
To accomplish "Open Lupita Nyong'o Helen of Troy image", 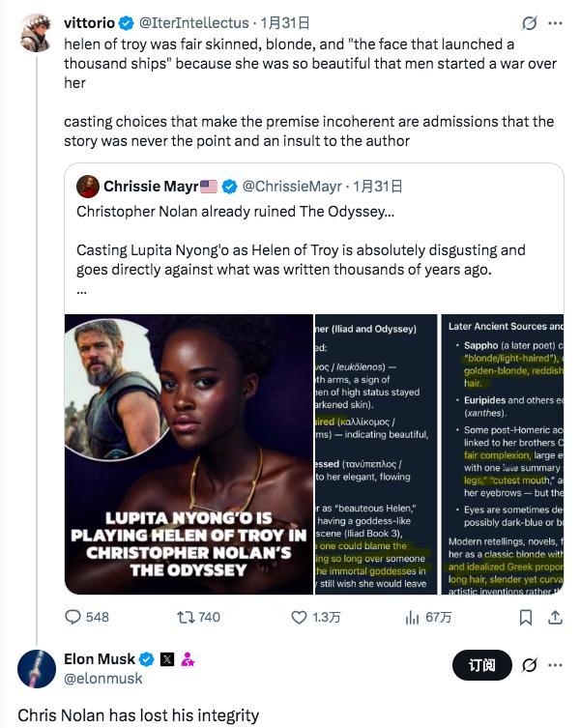I will click(188, 453).
